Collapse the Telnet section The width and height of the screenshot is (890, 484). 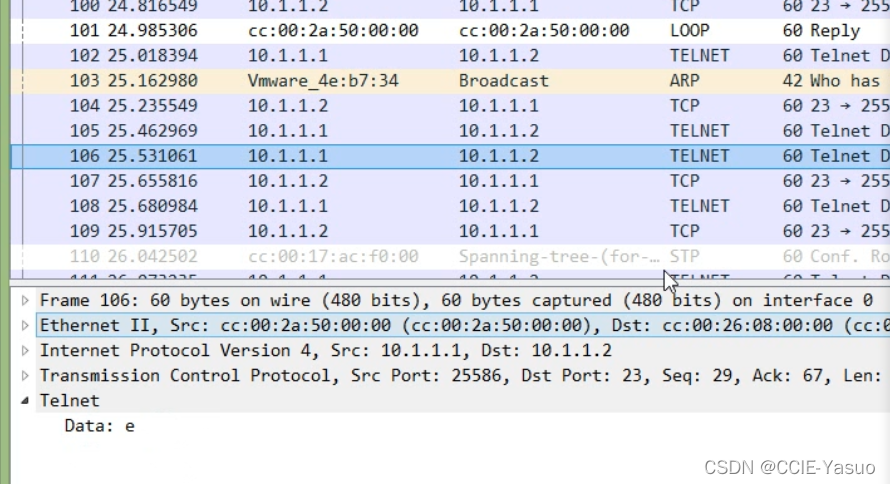[x=25, y=401]
